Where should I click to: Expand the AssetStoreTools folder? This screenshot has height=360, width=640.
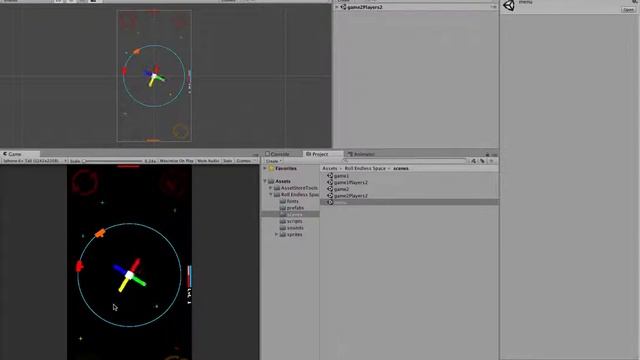click(271, 188)
